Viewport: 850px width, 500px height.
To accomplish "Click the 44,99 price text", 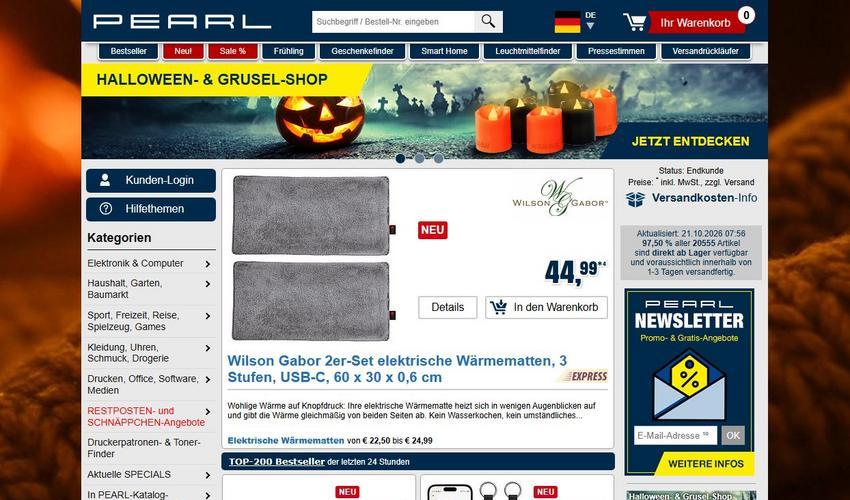I will (x=575, y=272).
